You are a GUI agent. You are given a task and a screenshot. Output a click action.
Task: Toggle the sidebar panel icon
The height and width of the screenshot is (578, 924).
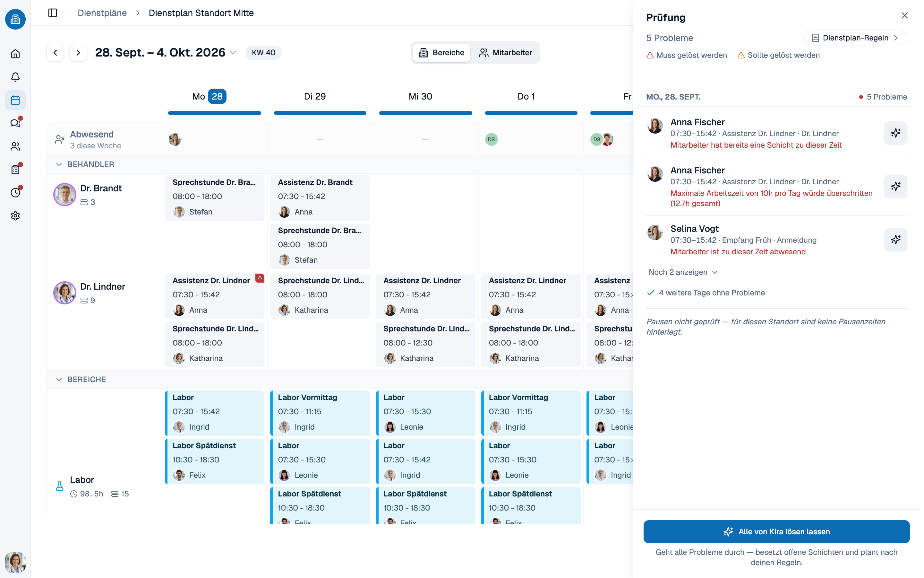coord(53,13)
